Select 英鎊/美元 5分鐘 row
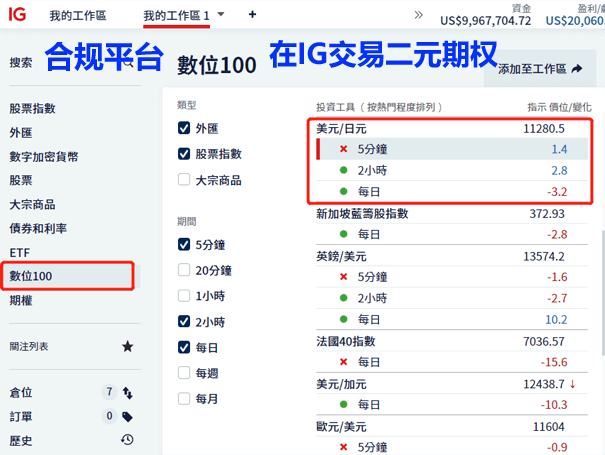The width and height of the screenshot is (605, 455). click(x=452, y=277)
